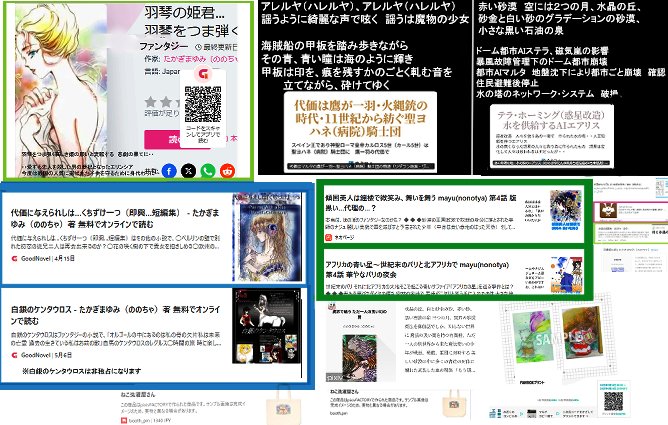
Task: Share the novel via WhatsApp icon
Action: (208, 171)
